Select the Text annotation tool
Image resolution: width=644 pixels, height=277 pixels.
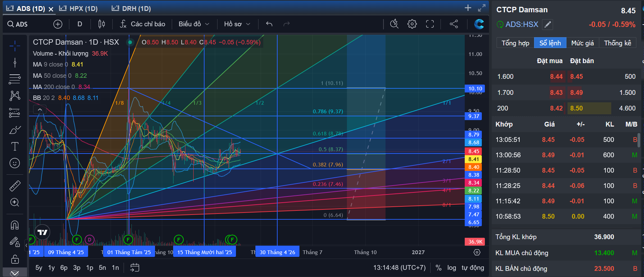(x=15, y=146)
